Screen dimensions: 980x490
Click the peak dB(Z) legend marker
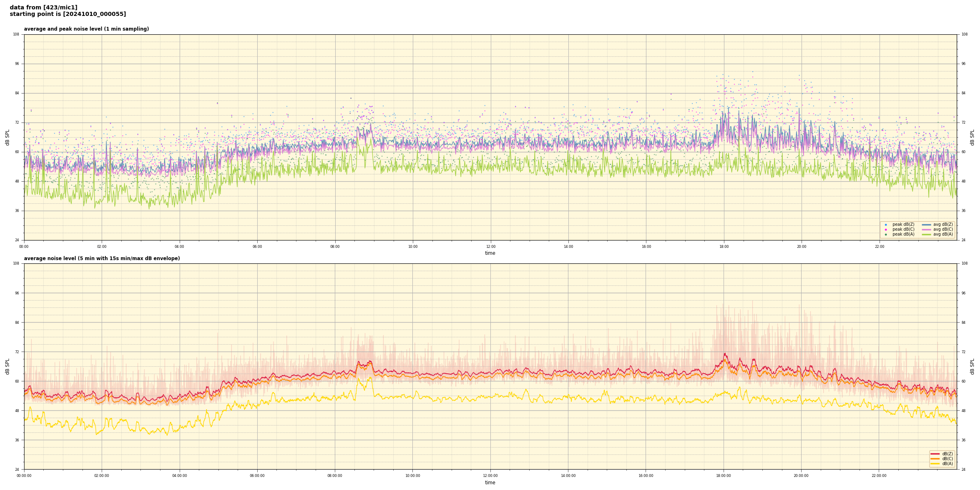pos(886,225)
